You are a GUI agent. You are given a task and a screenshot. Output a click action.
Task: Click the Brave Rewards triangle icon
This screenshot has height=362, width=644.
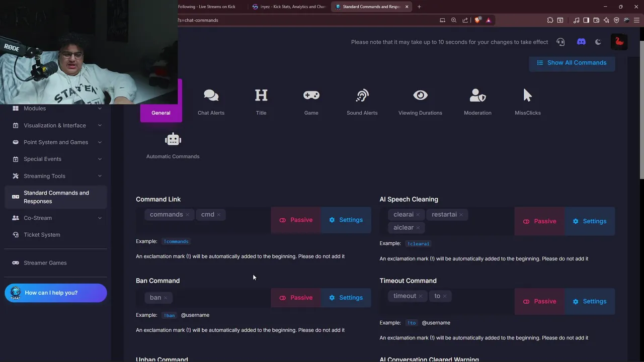(489, 20)
